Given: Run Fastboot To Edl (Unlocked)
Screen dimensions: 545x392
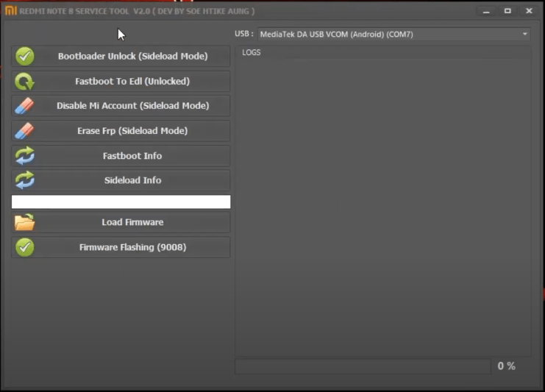Looking at the screenshot, I should click(121, 82).
